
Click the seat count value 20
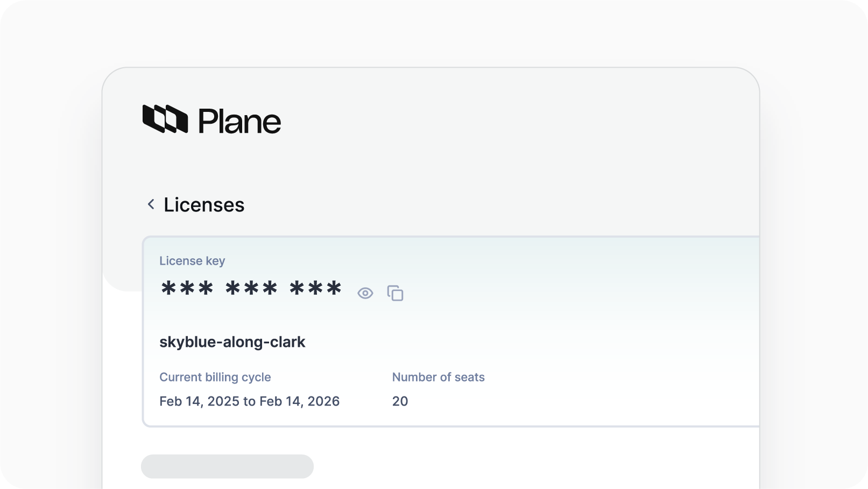pyautogui.click(x=400, y=401)
